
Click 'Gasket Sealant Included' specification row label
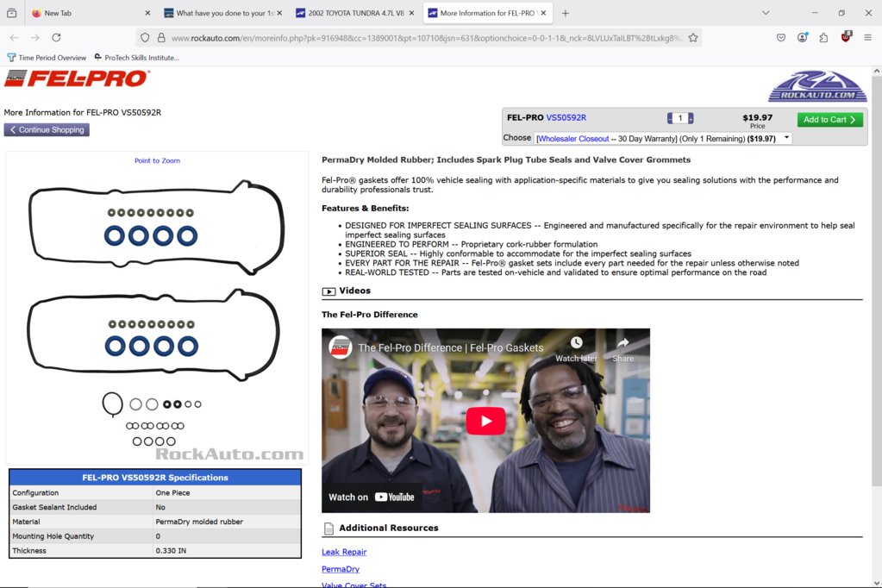(x=54, y=507)
